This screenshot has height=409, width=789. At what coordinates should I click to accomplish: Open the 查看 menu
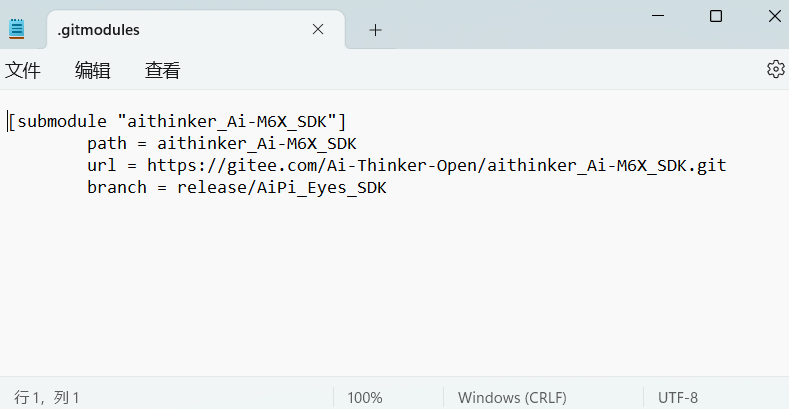[163, 70]
